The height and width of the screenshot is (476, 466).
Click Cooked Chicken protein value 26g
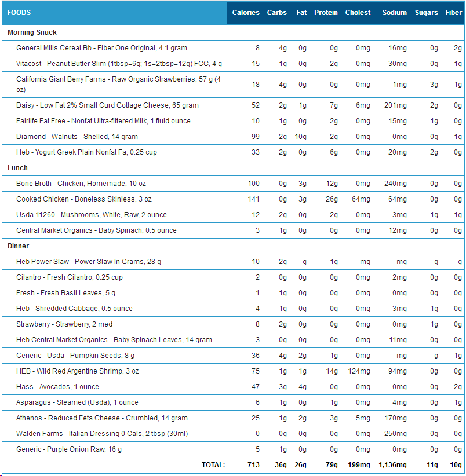tap(332, 199)
